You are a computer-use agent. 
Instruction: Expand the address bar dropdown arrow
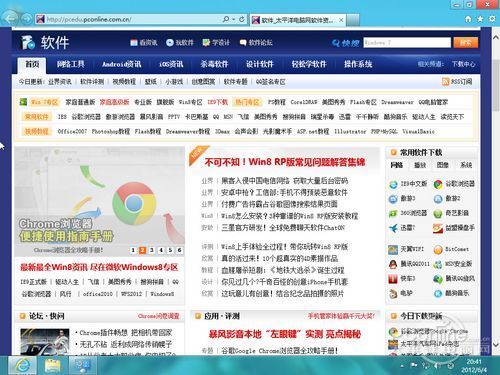pos(234,19)
